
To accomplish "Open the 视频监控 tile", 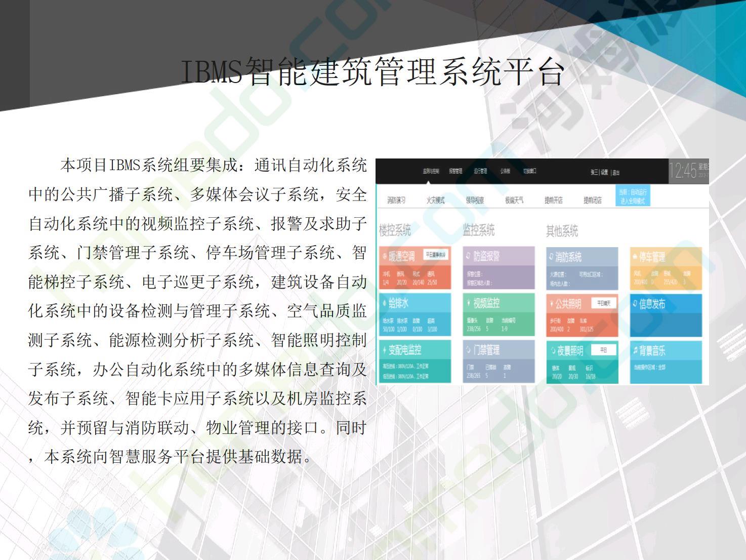I will (499, 315).
